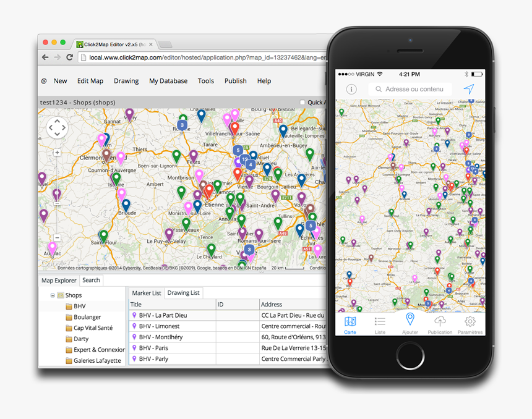532x419 pixels.
Task: Select the BHV - La Part Dieu row
Action: click(228, 315)
